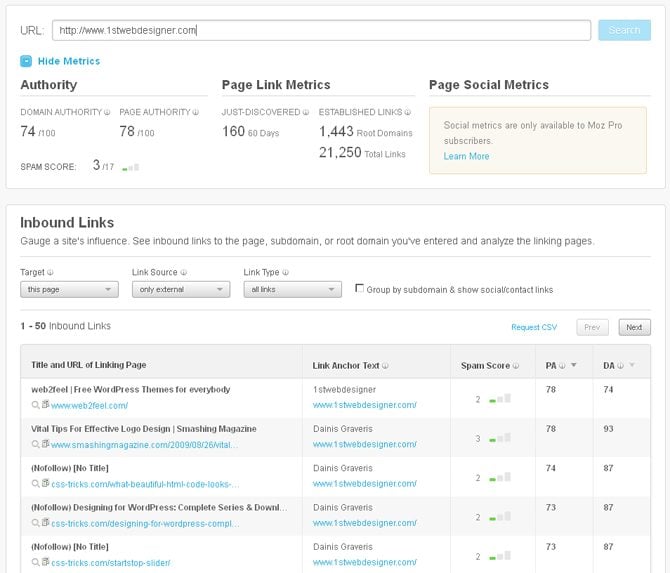Go to Next page of inbound links
670x573 pixels.
coord(634,327)
